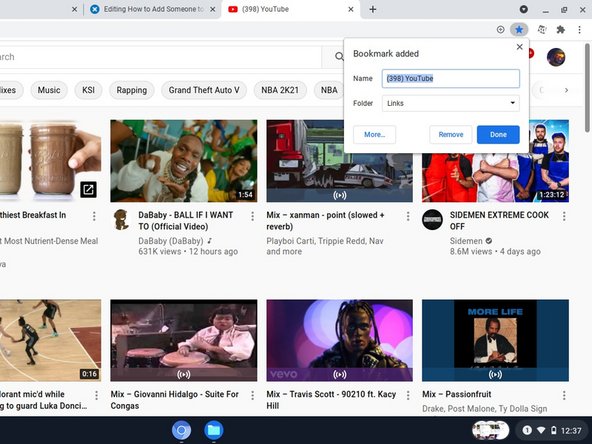Screen dimensions: 592x444
Task: Open Files app from the shelf
Action: pyautogui.click(x=214, y=430)
